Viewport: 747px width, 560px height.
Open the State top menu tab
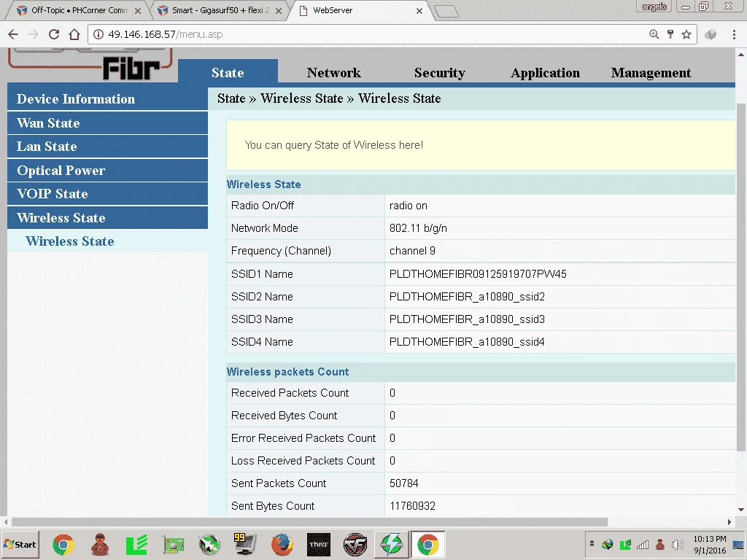pos(228,72)
